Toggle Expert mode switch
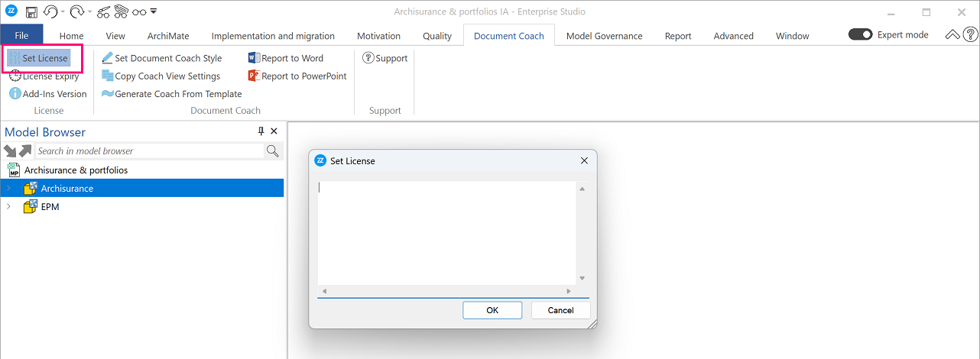980x359 pixels. pos(861,35)
